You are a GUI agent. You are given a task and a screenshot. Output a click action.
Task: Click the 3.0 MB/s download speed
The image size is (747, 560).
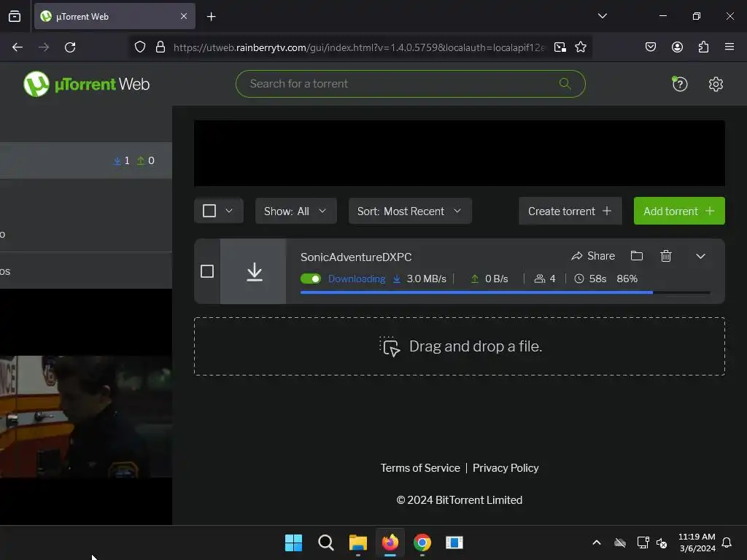[426, 279]
